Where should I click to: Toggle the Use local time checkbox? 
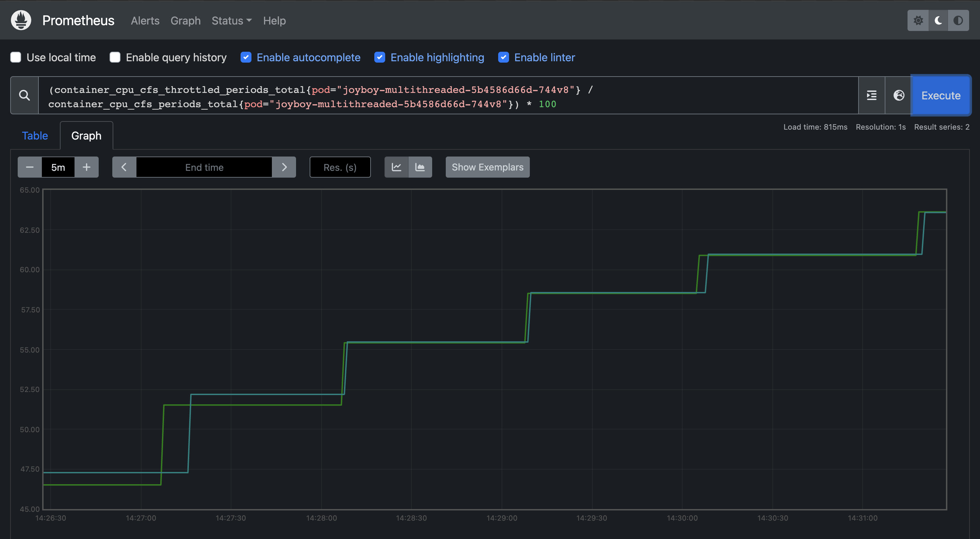(15, 57)
